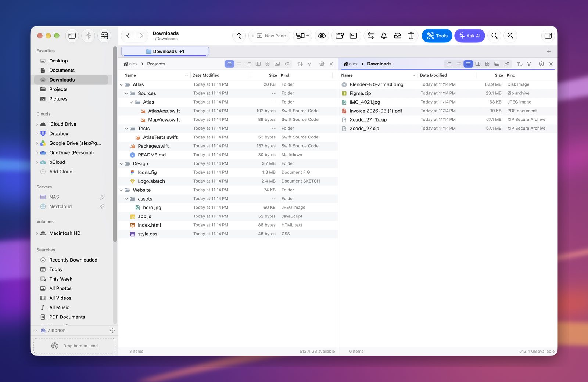This screenshot has height=382, width=588.
Task: Open the Tools button
Action: tap(437, 36)
